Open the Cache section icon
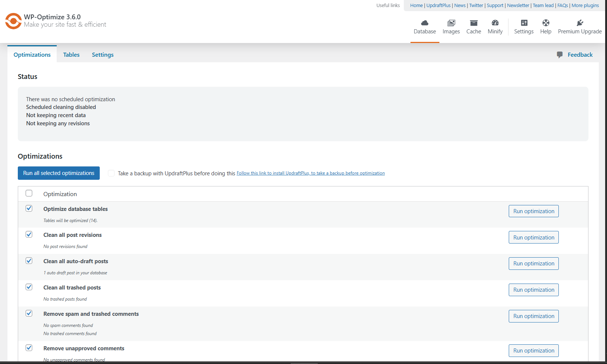This screenshot has height=364, width=607. click(x=474, y=23)
